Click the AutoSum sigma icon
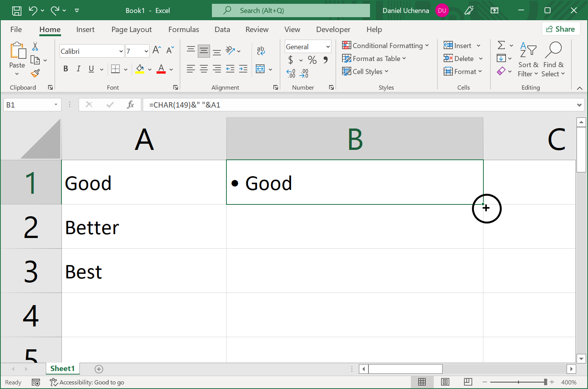This screenshot has height=389, width=588. [501, 45]
